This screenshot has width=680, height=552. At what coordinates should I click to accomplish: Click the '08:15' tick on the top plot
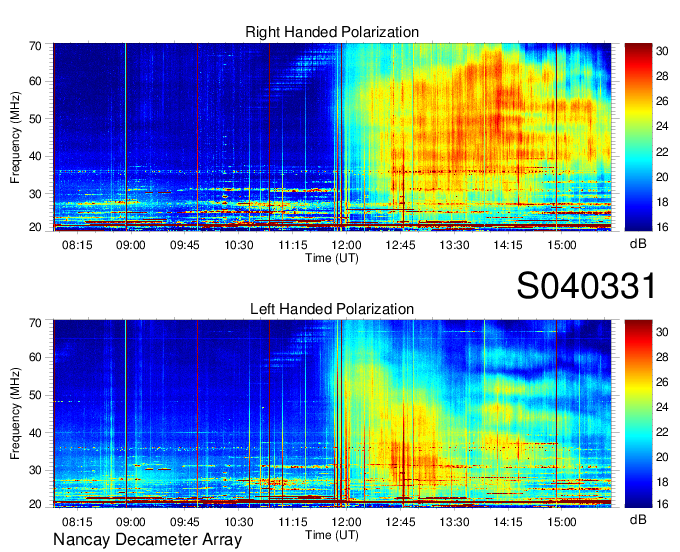coord(77,245)
